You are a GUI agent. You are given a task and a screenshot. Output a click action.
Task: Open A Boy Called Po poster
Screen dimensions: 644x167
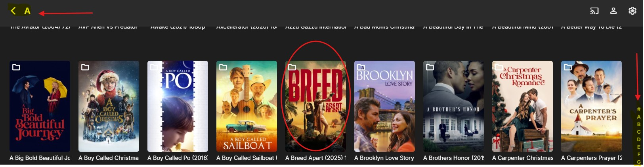point(178,106)
